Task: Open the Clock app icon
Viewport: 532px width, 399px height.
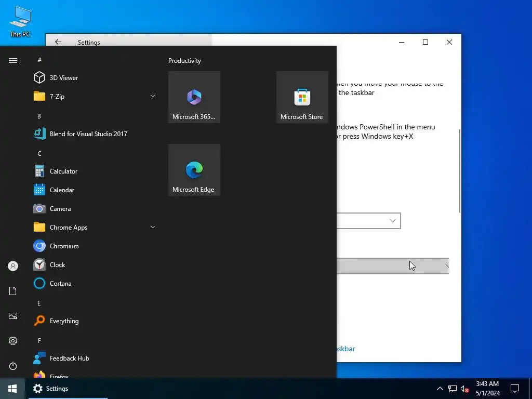Action: [39, 264]
